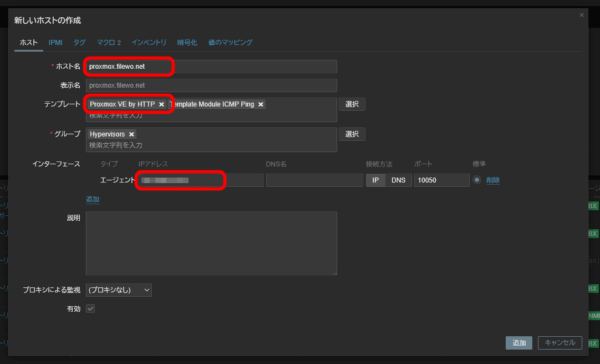Close the new host dialog
Image resolution: width=600 pixels, height=364 pixels.
[581, 15]
